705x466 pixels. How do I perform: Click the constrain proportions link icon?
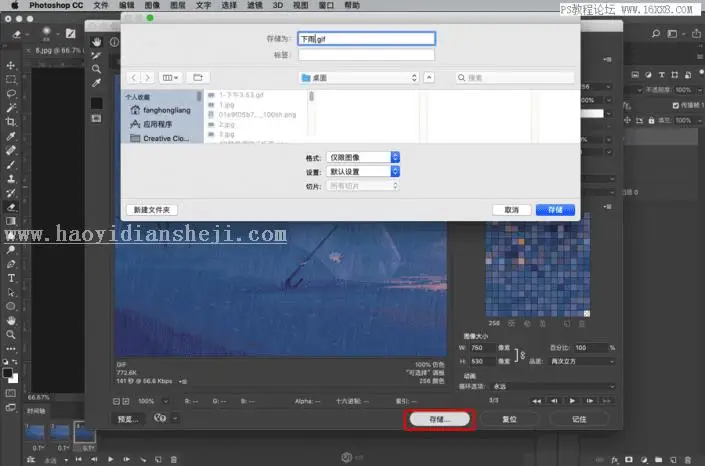click(x=522, y=355)
